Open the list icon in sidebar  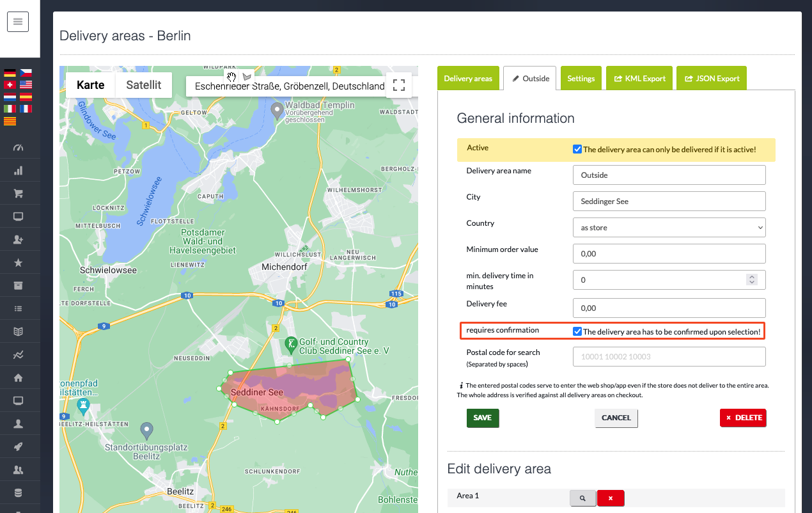[18, 308]
